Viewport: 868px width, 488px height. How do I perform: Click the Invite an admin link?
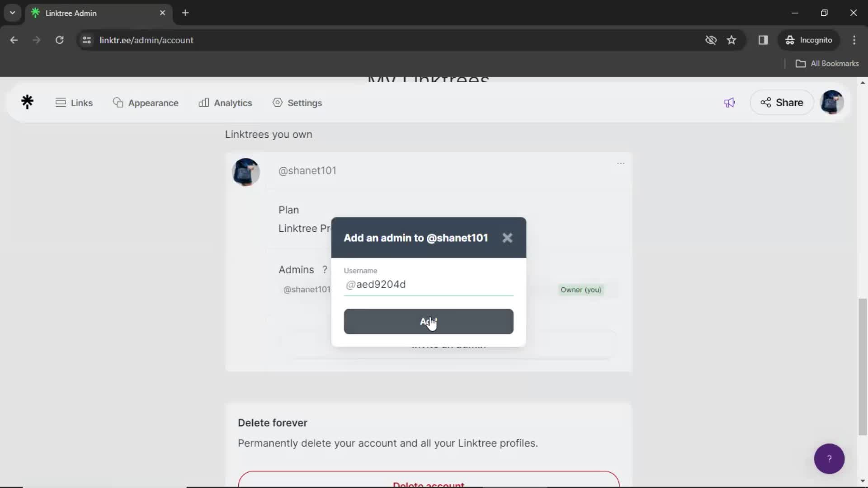(x=448, y=343)
